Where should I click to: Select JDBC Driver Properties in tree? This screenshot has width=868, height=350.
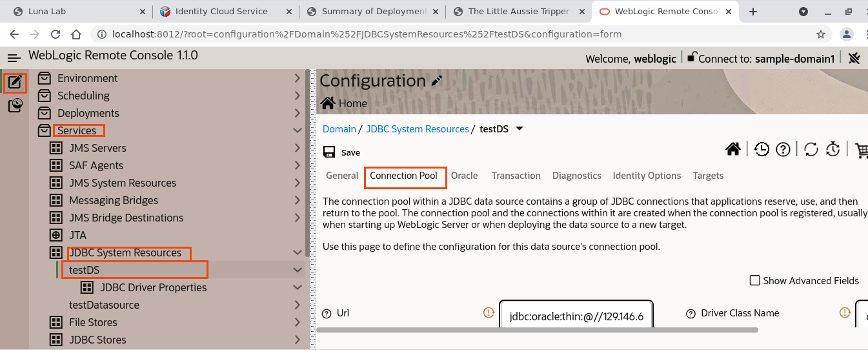[154, 287]
